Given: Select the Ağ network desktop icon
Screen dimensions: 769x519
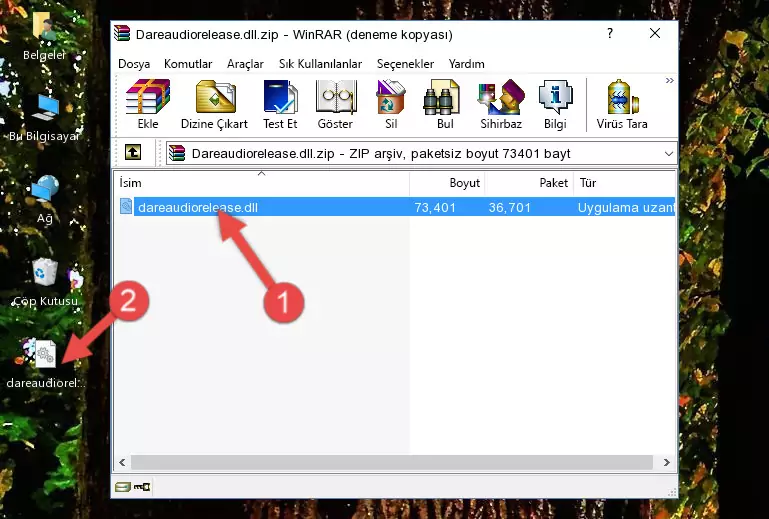Looking at the screenshot, I should click(x=45, y=200).
